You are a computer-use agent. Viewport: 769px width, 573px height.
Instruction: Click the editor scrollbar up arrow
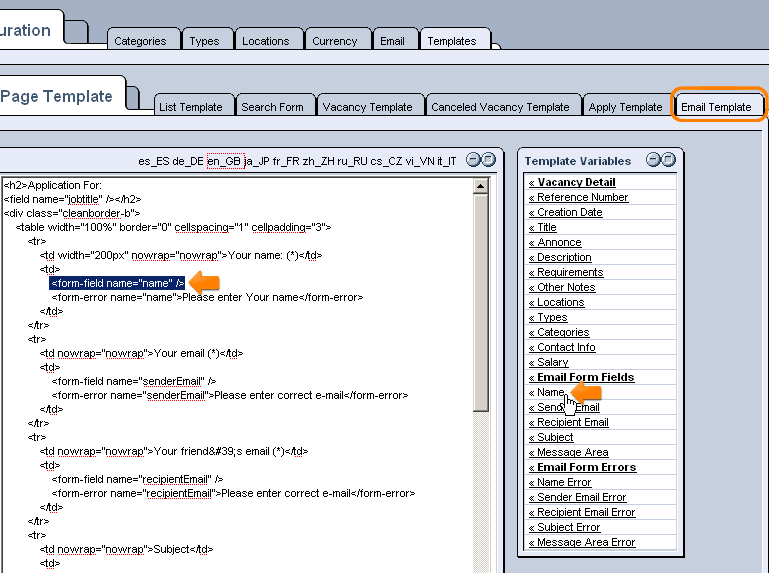(x=481, y=186)
